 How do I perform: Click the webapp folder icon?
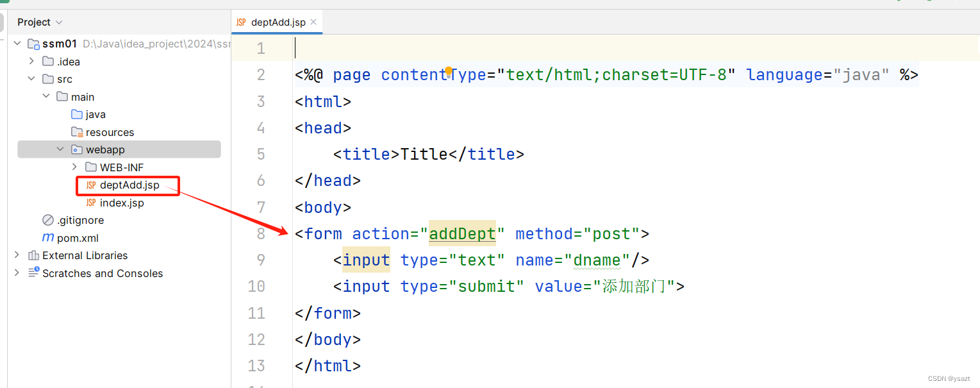point(77,149)
